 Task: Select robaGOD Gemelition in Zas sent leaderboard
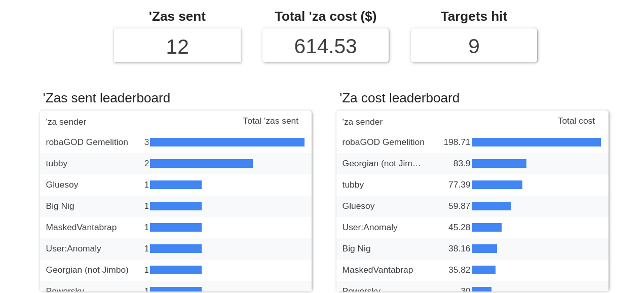pyautogui.click(x=87, y=142)
